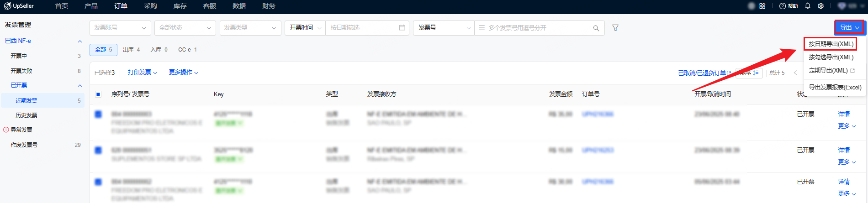Open the notification bell
Screen dimensions: 868x203
(808, 6)
